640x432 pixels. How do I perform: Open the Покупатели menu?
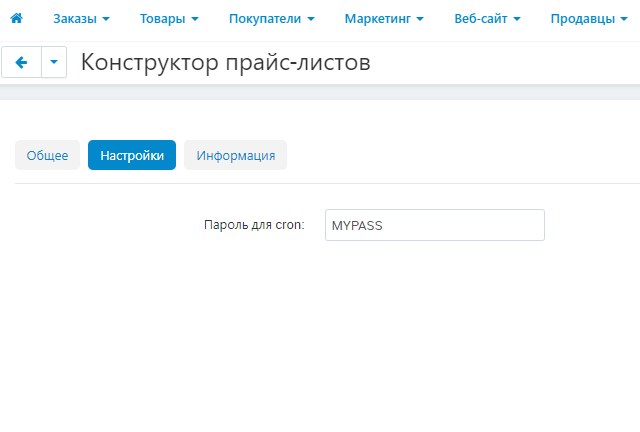click(271, 19)
